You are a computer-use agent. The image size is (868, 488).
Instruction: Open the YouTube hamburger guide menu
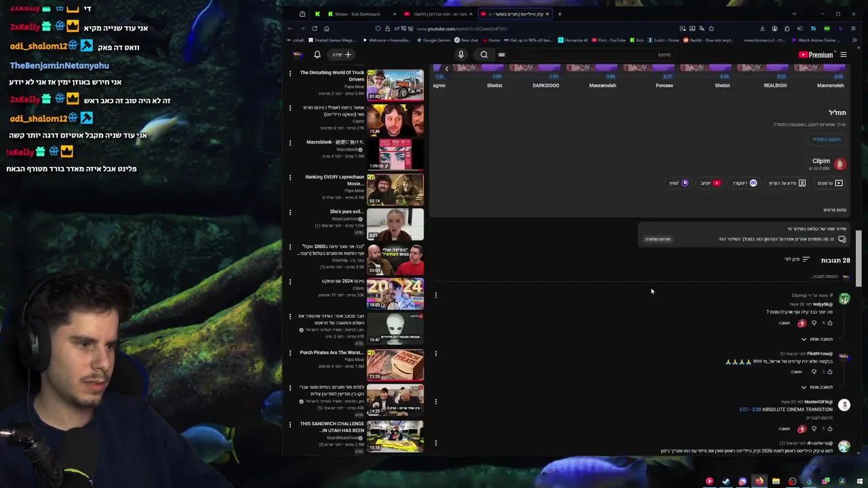click(x=844, y=54)
